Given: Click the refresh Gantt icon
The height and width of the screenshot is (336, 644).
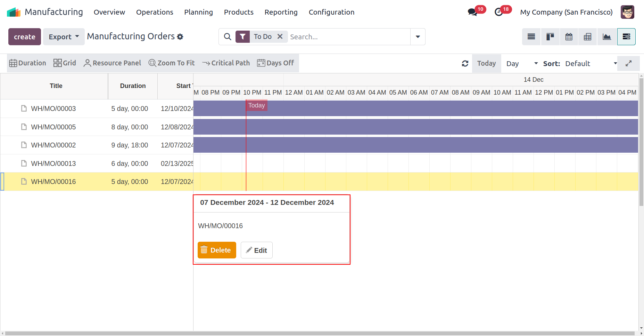Looking at the screenshot, I should pos(465,64).
